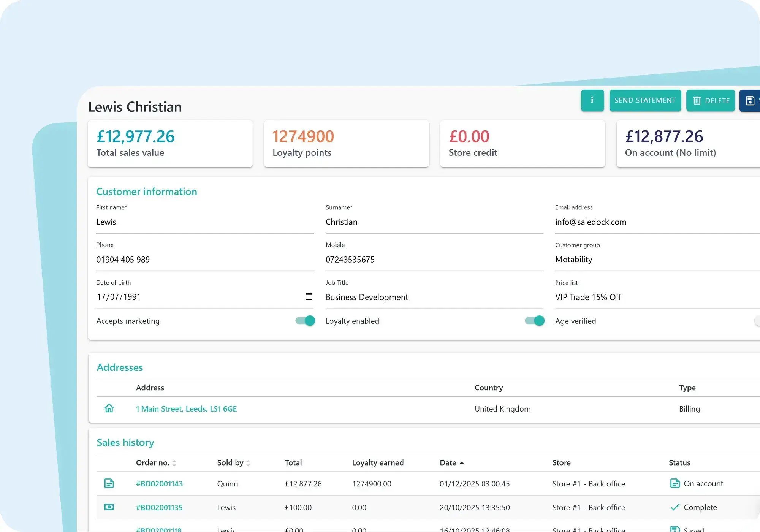Click Store #1 - Back office for #BD02001135
760x532 pixels.
(x=589, y=507)
